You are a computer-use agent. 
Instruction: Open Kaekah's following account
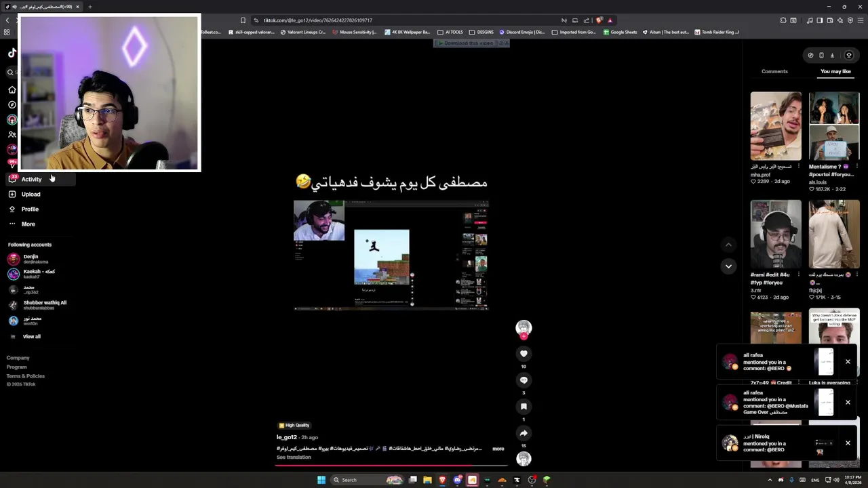(31, 274)
